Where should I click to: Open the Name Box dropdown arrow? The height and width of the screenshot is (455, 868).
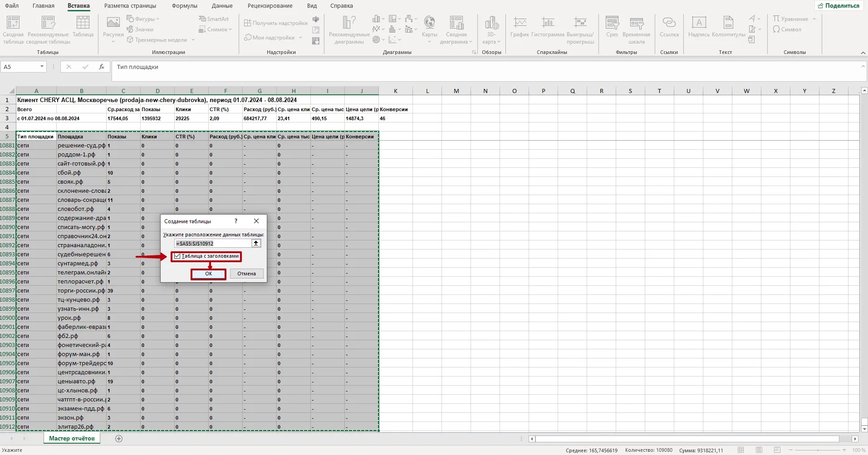point(42,67)
